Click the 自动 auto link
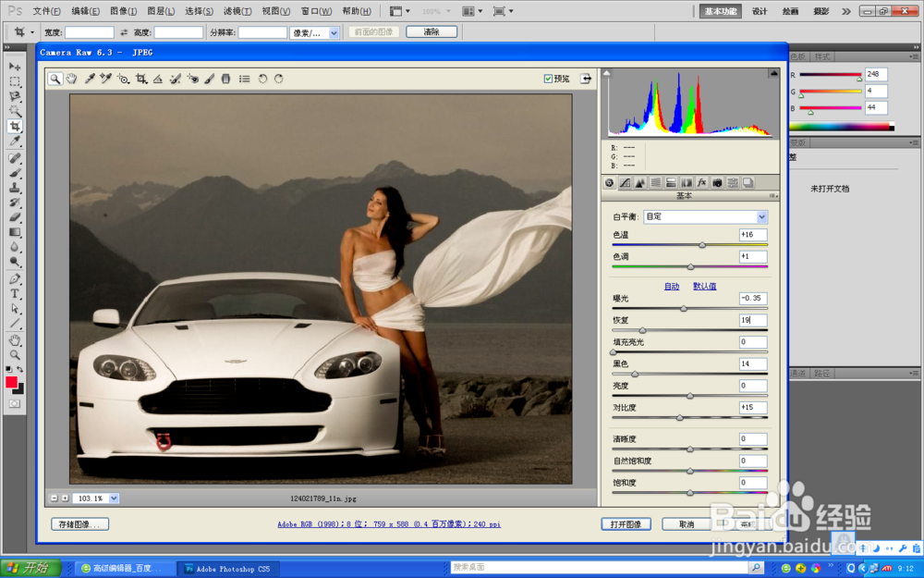This screenshot has height=578, width=924. click(x=672, y=286)
